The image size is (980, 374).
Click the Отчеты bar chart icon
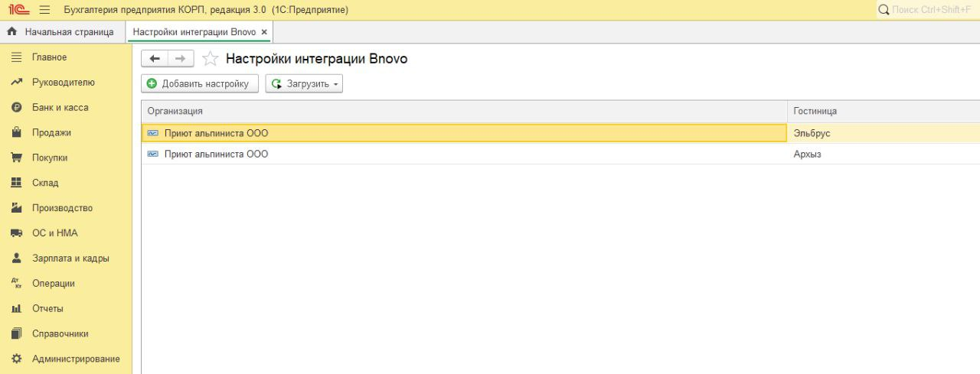click(15, 309)
